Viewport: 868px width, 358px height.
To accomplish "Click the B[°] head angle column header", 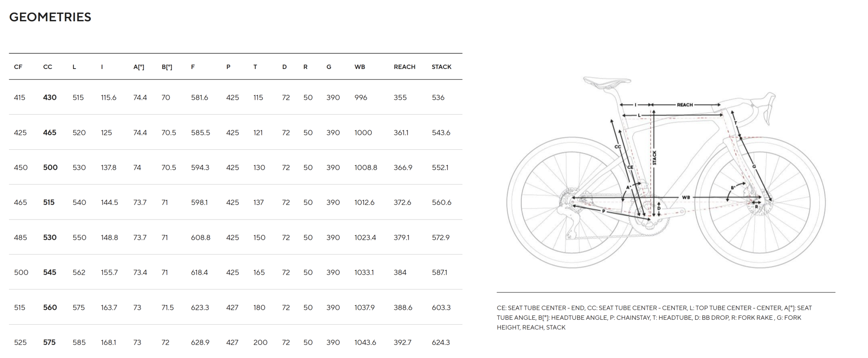I will [x=167, y=67].
